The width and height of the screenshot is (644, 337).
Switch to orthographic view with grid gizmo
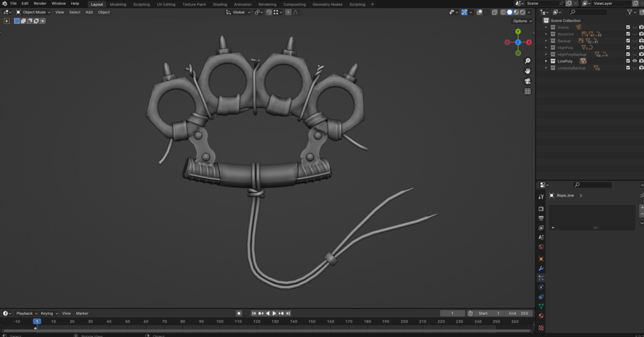528,91
